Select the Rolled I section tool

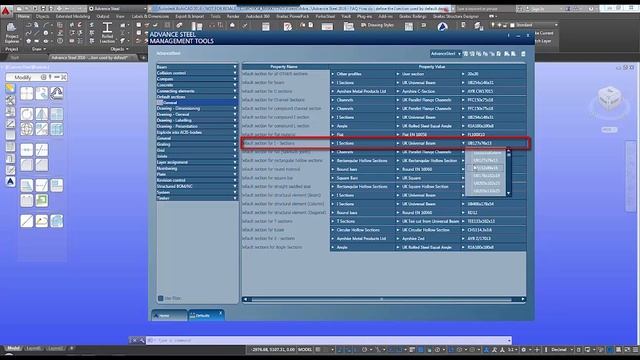coord(107,33)
